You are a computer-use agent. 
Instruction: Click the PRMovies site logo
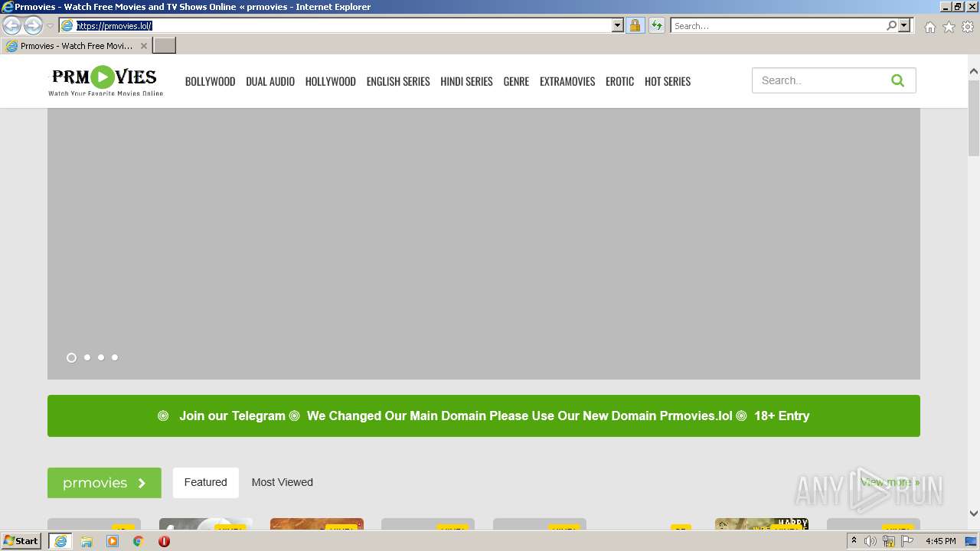point(105,80)
